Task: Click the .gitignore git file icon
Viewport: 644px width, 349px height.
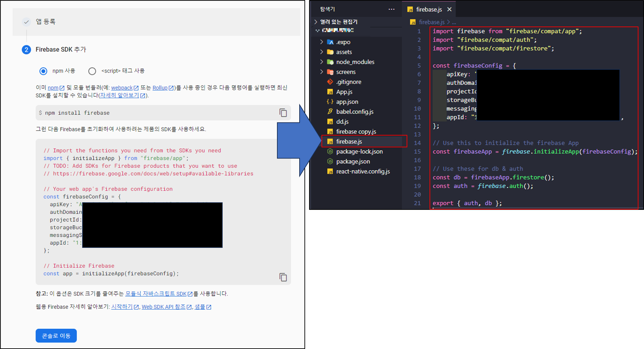Action: click(330, 82)
